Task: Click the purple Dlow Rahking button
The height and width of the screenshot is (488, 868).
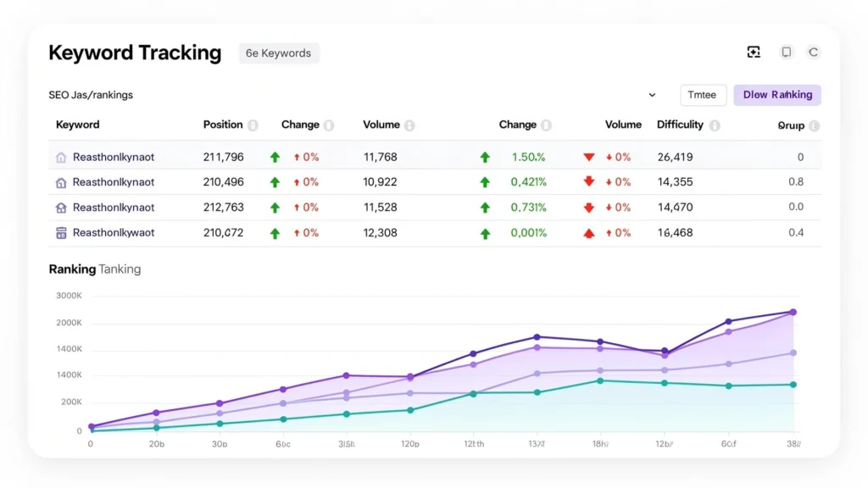Action: click(776, 95)
